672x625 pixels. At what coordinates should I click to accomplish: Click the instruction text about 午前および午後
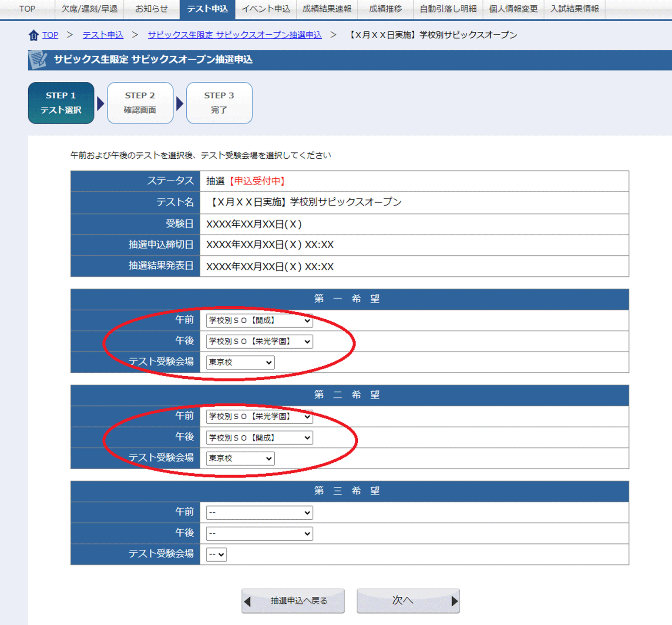[201, 155]
